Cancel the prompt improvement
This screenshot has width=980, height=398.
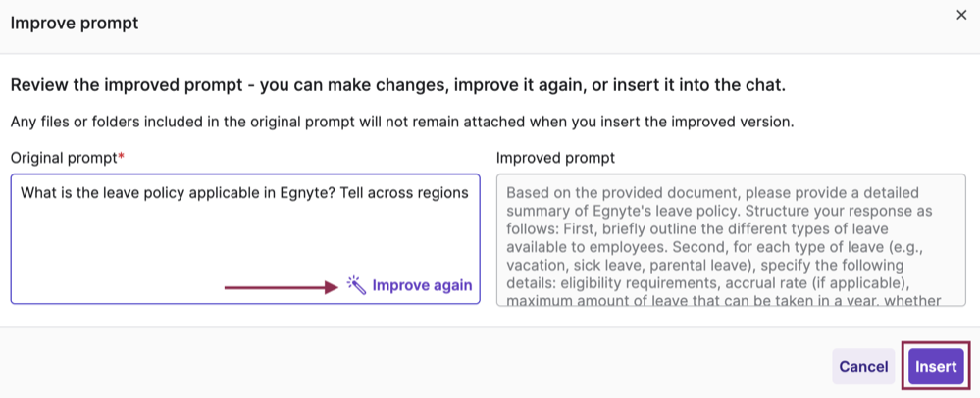[863, 366]
